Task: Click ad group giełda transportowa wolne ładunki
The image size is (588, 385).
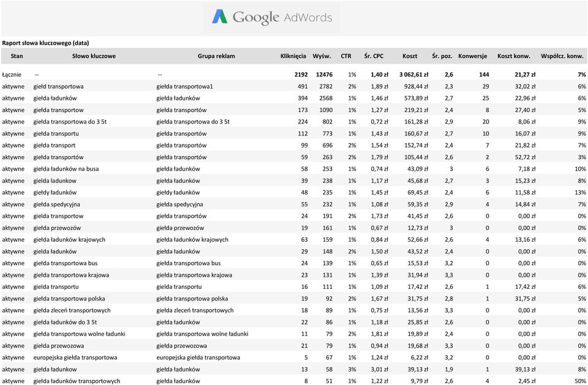Action: (x=203, y=334)
